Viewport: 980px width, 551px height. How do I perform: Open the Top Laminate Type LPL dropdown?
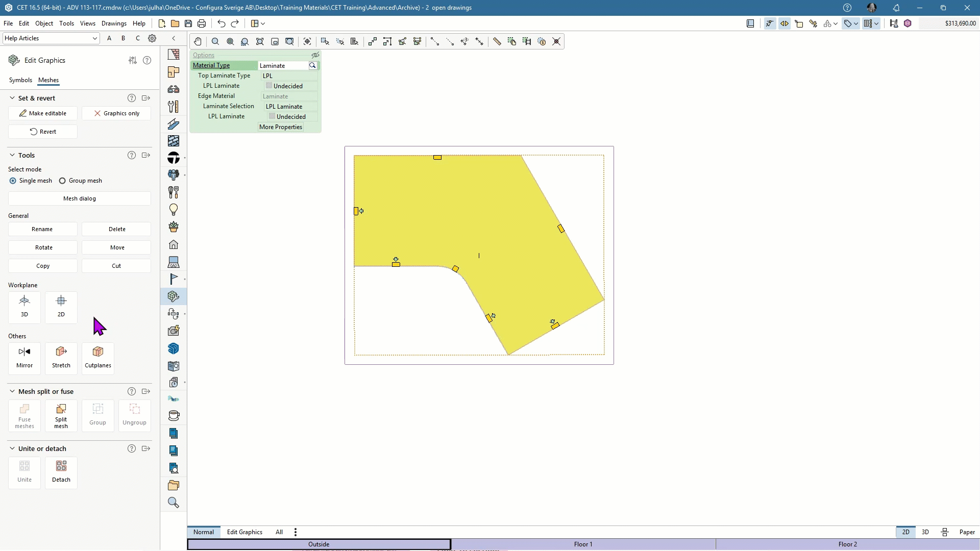click(289, 76)
